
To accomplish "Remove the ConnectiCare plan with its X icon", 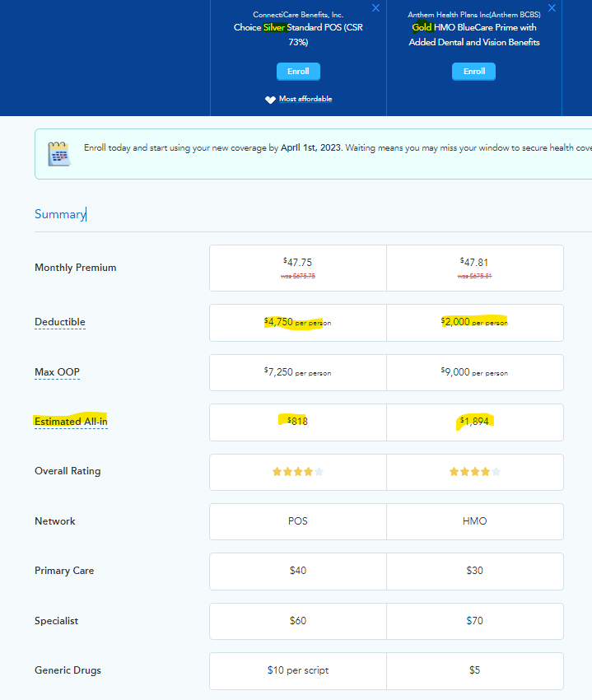I will point(376,8).
